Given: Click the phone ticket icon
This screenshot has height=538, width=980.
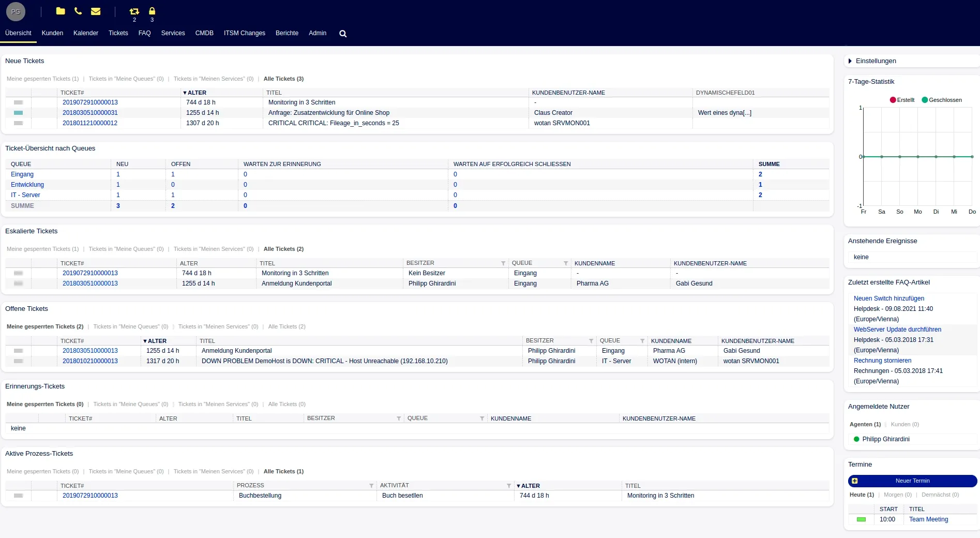Looking at the screenshot, I should pos(78,11).
